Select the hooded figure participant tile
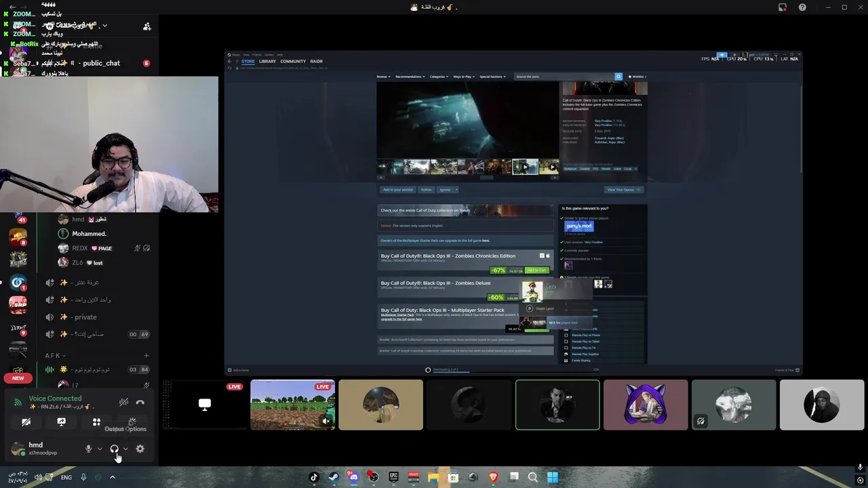 (822, 405)
